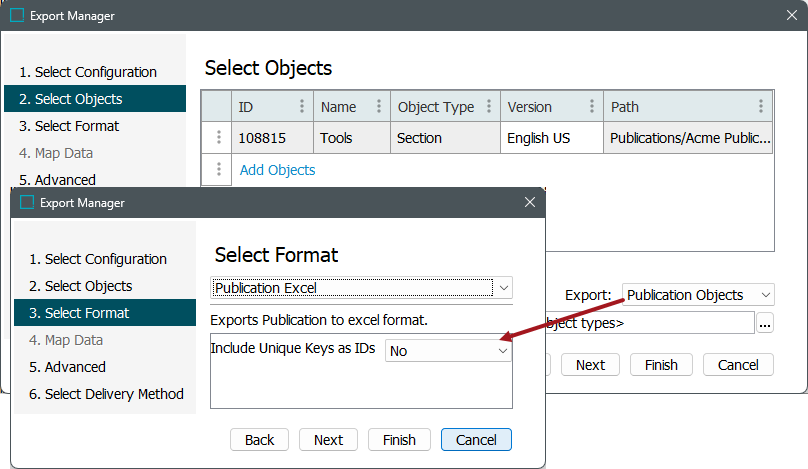Click ellipsis browse button for object types
This screenshot has height=469, width=808.
[x=765, y=323]
